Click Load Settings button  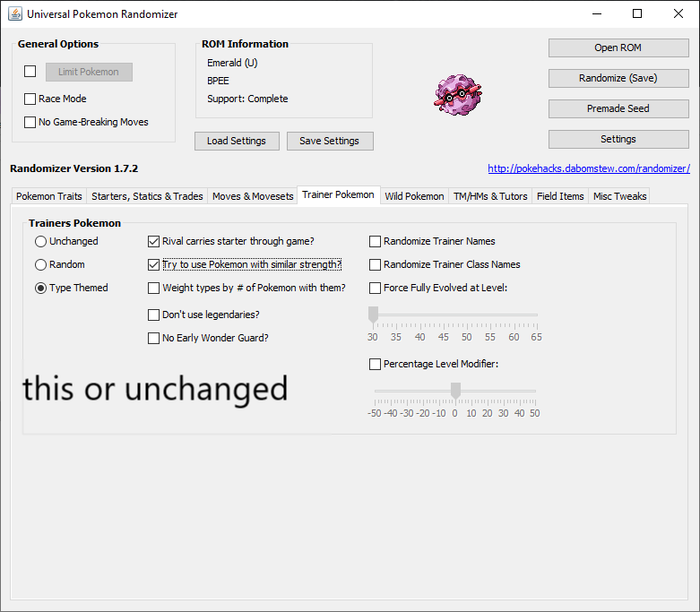click(237, 141)
